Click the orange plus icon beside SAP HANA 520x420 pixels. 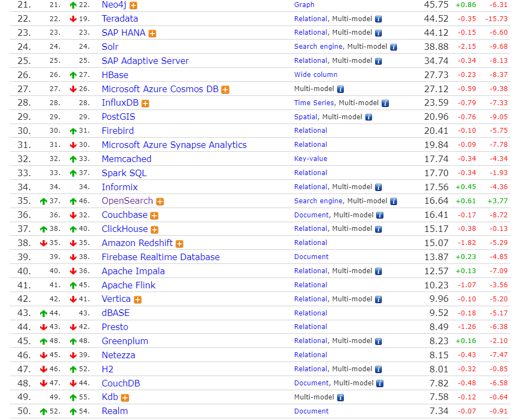pos(152,34)
